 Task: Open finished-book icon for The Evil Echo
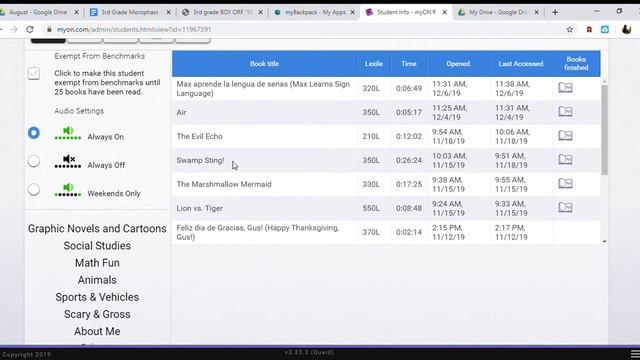[x=565, y=135]
